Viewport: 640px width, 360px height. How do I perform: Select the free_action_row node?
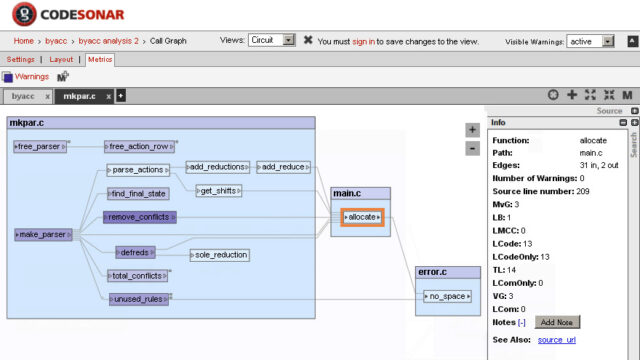[140, 147]
